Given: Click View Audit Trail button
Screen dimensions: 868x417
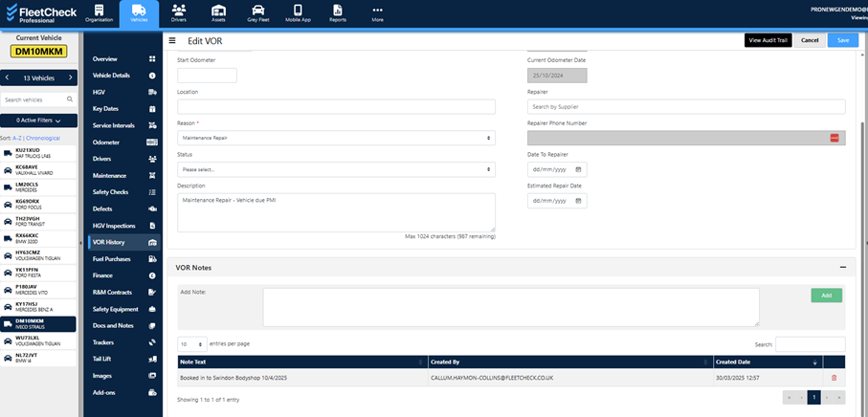Looking at the screenshot, I should pyautogui.click(x=768, y=40).
